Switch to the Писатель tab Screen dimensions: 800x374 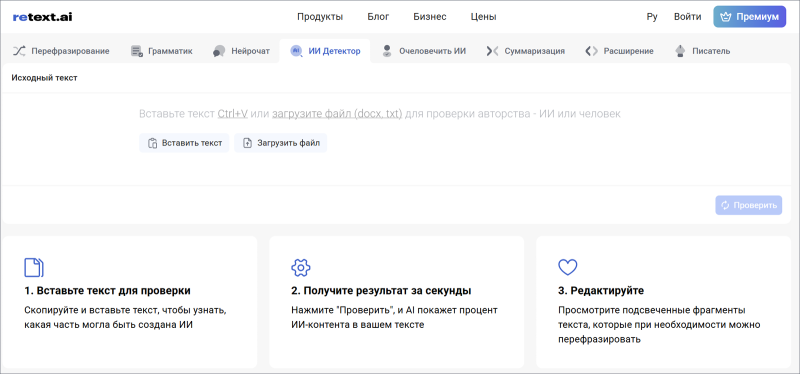pyautogui.click(x=703, y=51)
